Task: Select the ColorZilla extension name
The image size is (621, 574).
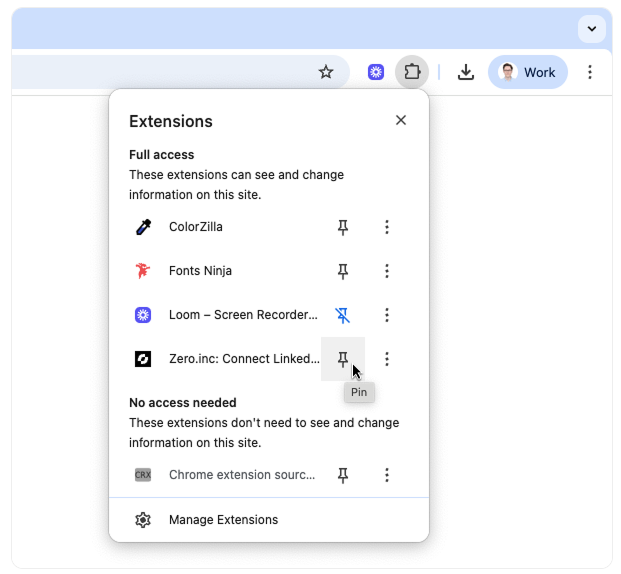Action: pos(196,227)
